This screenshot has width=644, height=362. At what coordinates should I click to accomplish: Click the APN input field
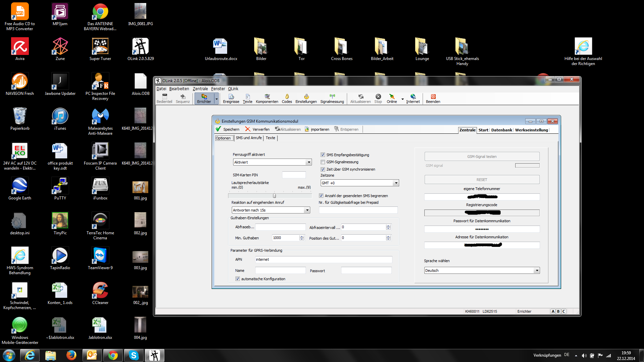click(323, 259)
